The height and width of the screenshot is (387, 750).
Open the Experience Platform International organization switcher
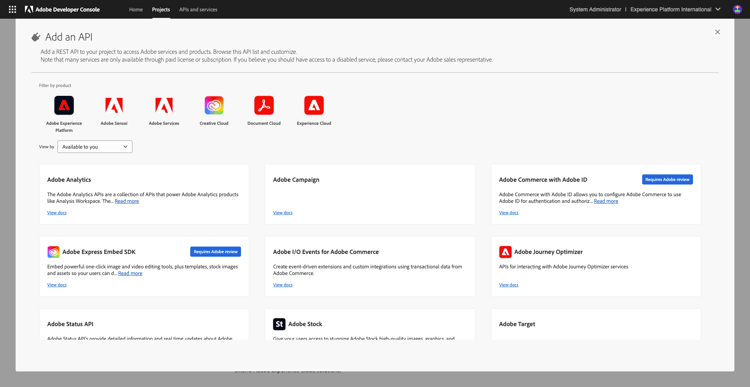[675, 9]
